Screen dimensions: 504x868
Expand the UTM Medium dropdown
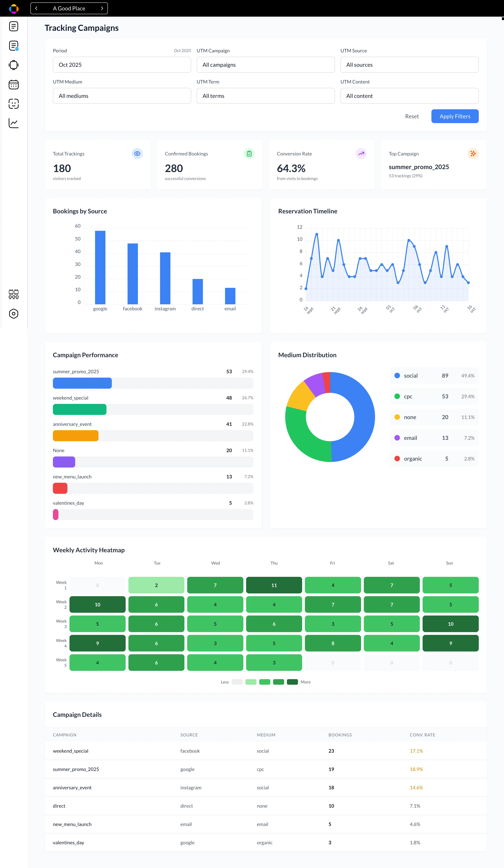click(x=122, y=96)
